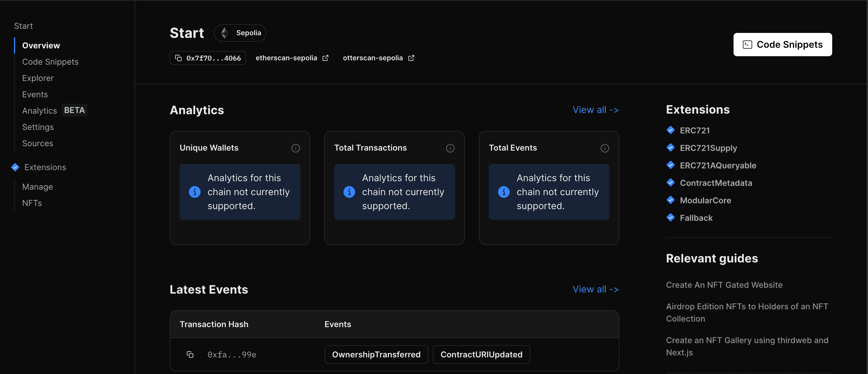Click the info icon on Unique Wallets card

[x=295, y=148]
